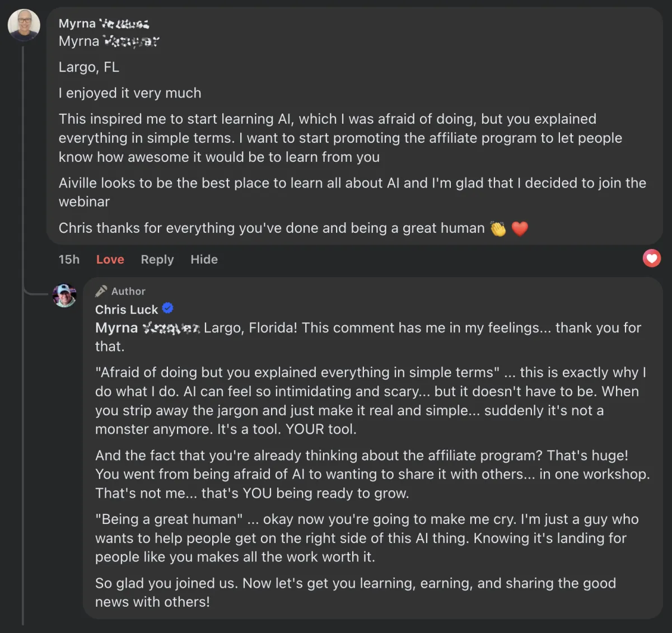Viewport: 672px width, 633px height.
Task: Open Myrna's profile from top name link
Action: 104,24
